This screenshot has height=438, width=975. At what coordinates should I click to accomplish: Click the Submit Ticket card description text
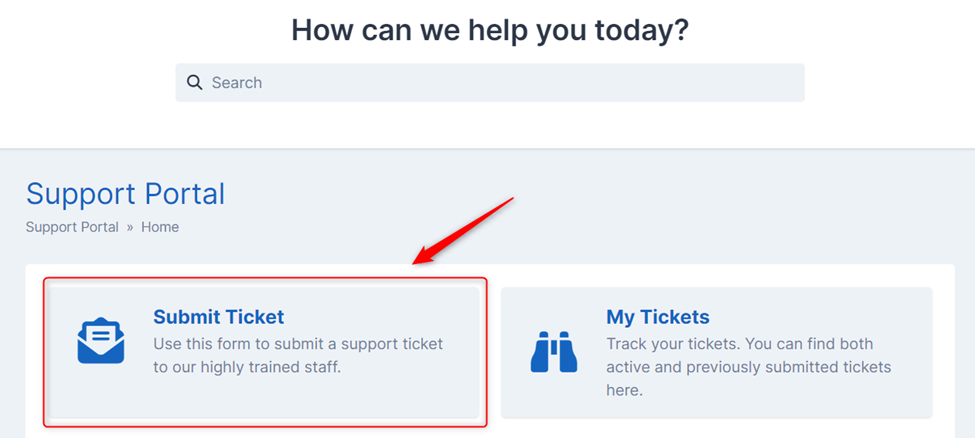click(298, 355)
